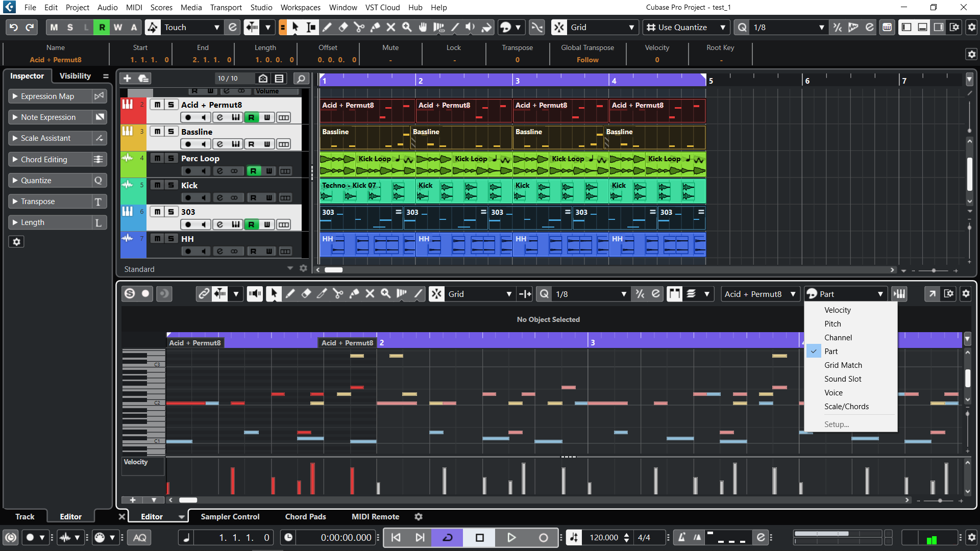Select the Split scissors tool in main toolbar
980x551 pixels.
[x=359, y=28]
